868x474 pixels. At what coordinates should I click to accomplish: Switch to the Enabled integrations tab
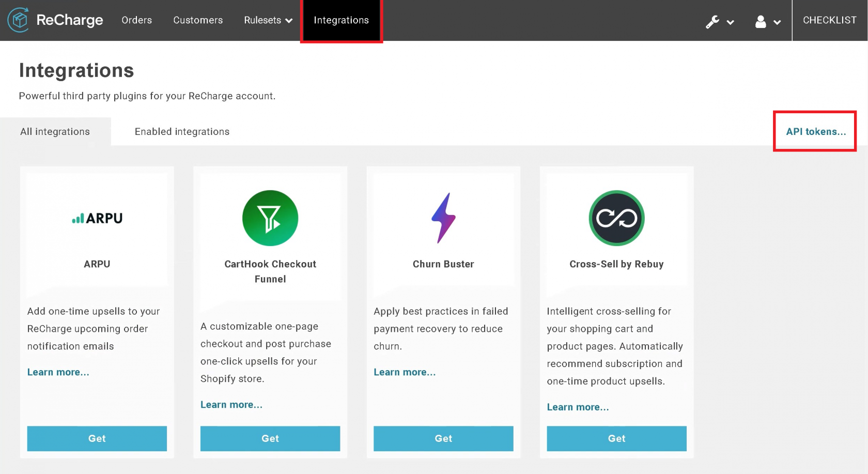pos(182,132)
